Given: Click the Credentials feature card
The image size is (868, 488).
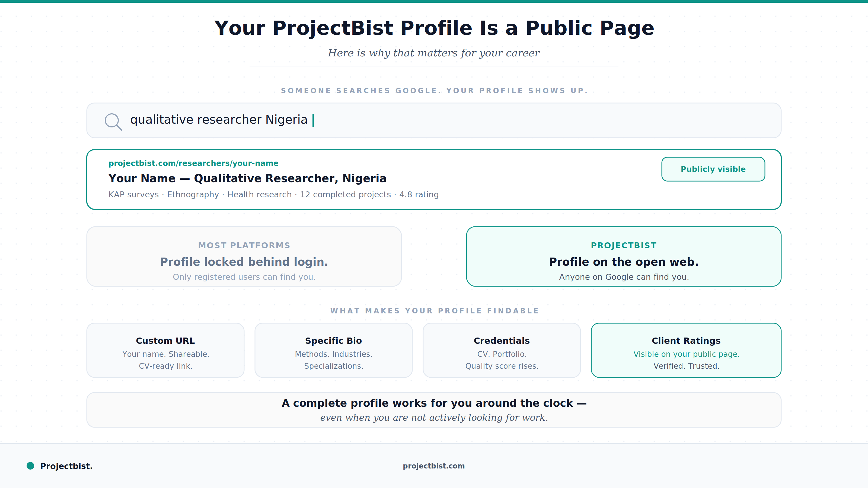Looking at the screenshot, I should [x=501, y=350].
